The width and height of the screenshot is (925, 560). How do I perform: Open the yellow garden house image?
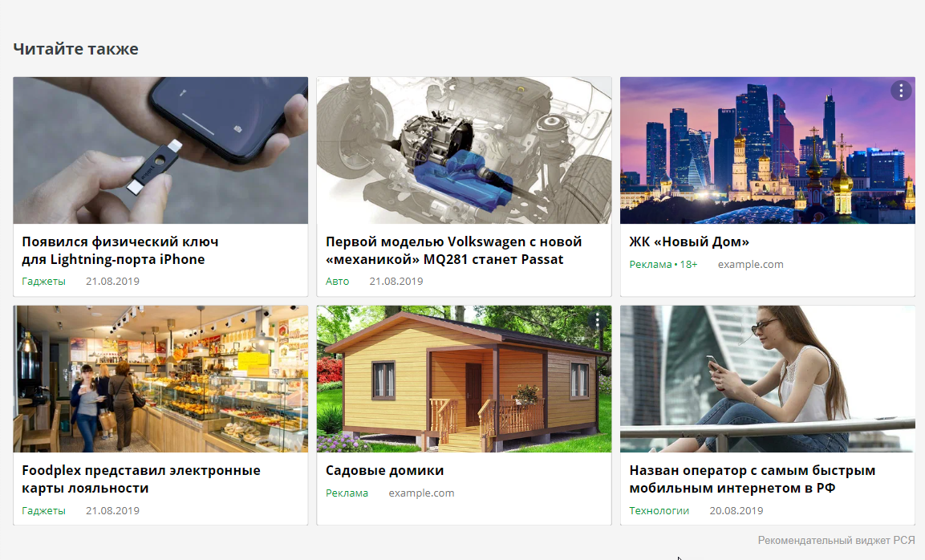pyautogui.click(x=464, y=379)
